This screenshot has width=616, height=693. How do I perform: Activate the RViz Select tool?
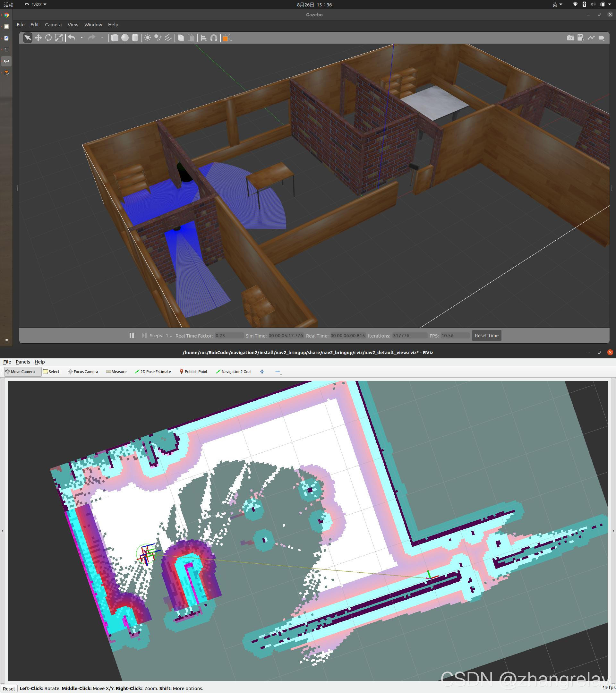point(51,372)
